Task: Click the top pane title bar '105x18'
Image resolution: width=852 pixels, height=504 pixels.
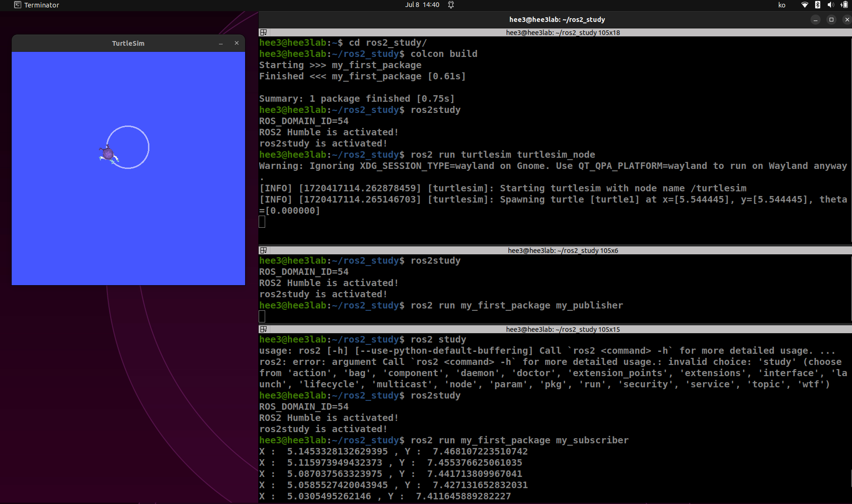Action: point(563,33)
